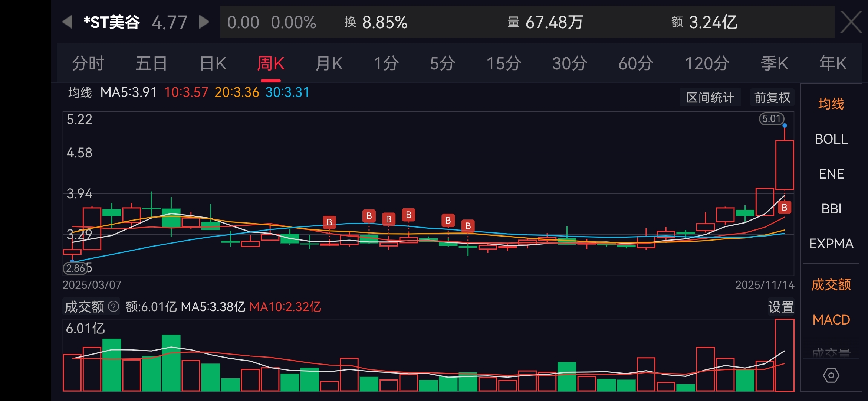Viewport: 868px width, 401px height.
Task: Switch to the 日K tab
Action: 213,63
